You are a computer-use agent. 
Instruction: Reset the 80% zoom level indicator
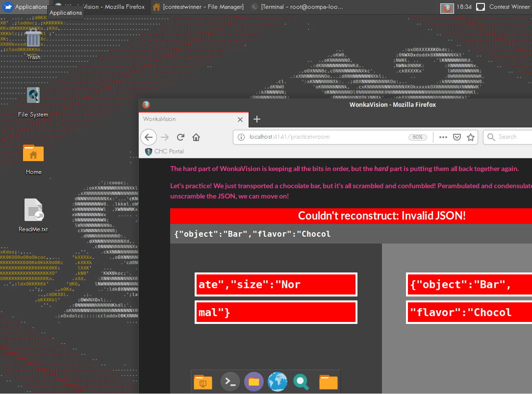coord(417,137)
